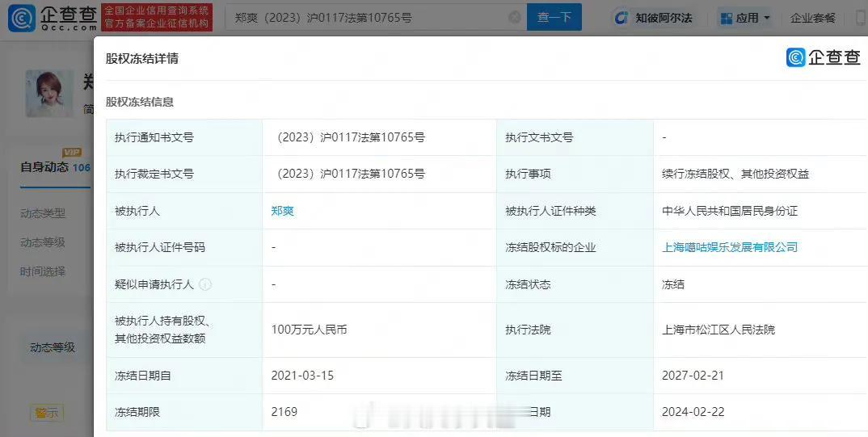This screenshot has width=868, height=437.
Task: Expand the 应用 dropdown menu
Action: point(745,18)
